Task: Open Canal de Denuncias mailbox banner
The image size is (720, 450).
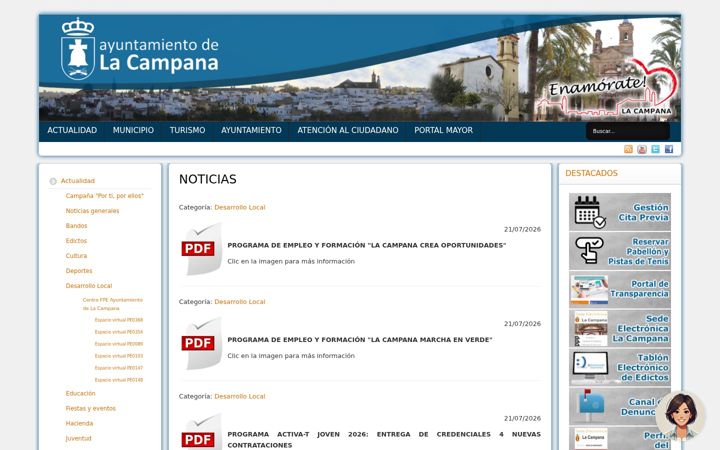Action: pyautogui.click(x=620, y=406)
